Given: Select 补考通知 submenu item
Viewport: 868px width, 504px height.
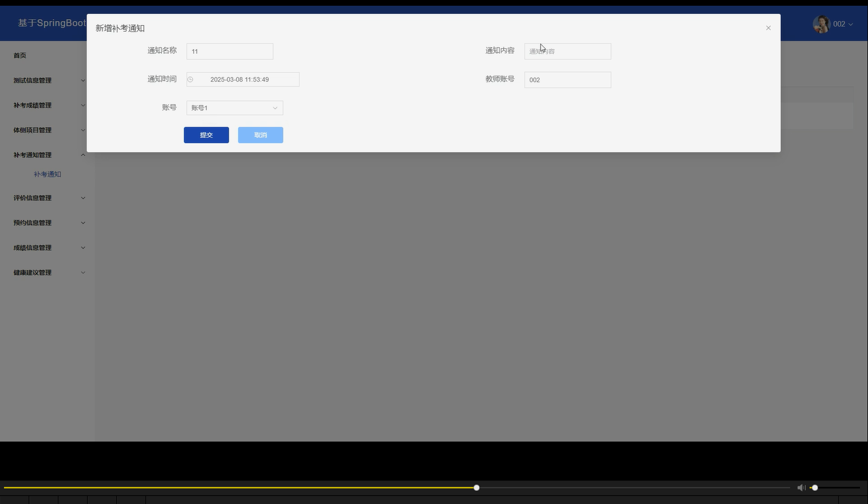Looking at the screenshot, I should [x=48, y=174].
